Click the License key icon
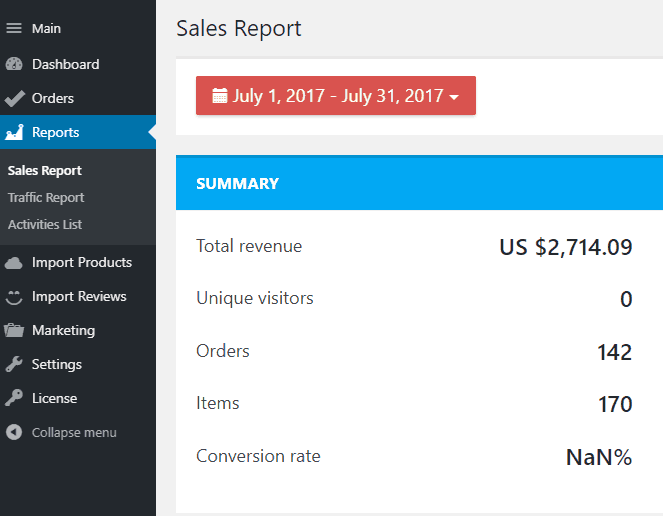The height and width of the screenshot is (516, 663). [x=14, y=399]
